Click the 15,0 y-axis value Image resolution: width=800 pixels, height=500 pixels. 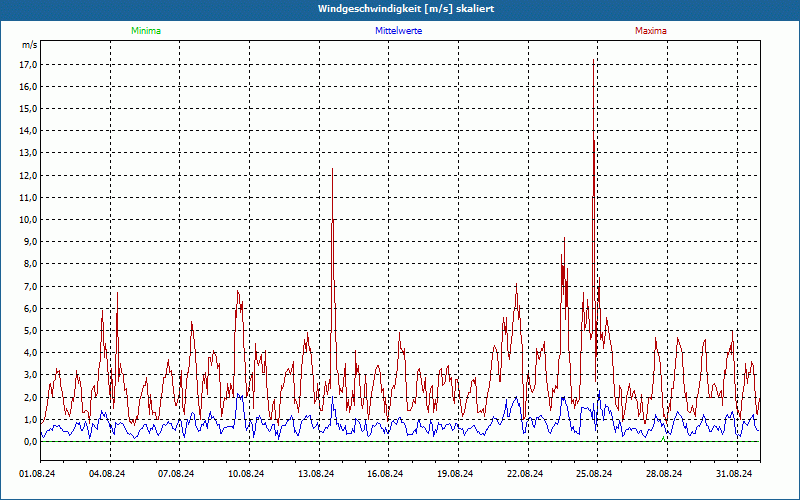29,109
